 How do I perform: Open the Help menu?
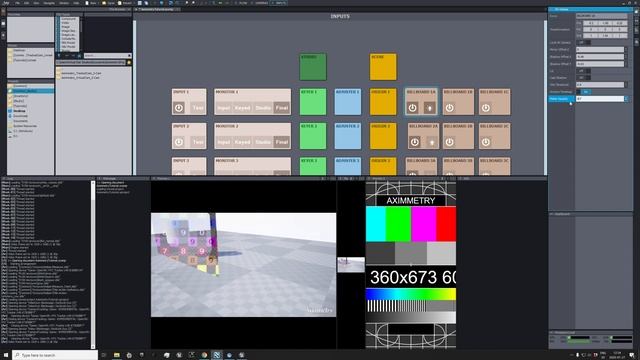pyautogui.click(x=76, y=3)
